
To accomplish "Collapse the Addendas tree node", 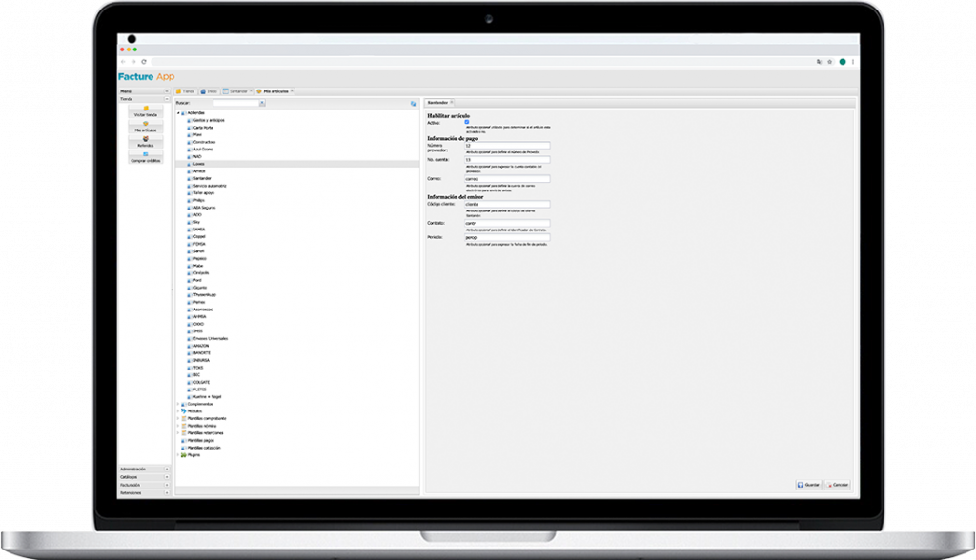I will pos(177,112).
